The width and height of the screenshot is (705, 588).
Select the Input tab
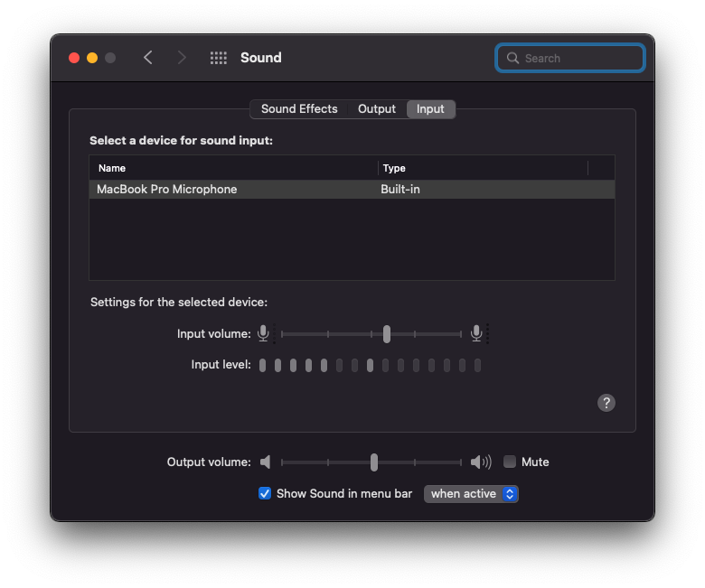point(430,108)
